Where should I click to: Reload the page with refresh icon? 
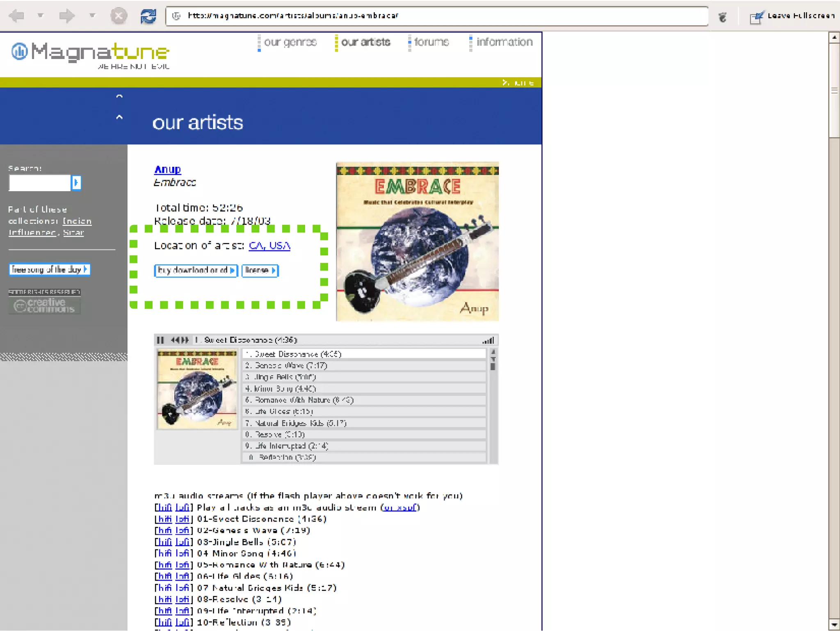148,16
